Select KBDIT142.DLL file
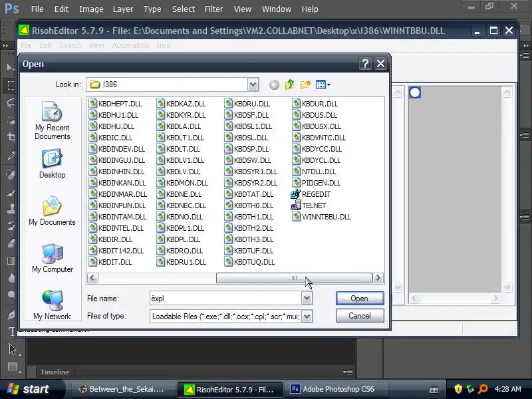Screen dimensions: 532x399 pyautogui.click(x=116, y=251)
